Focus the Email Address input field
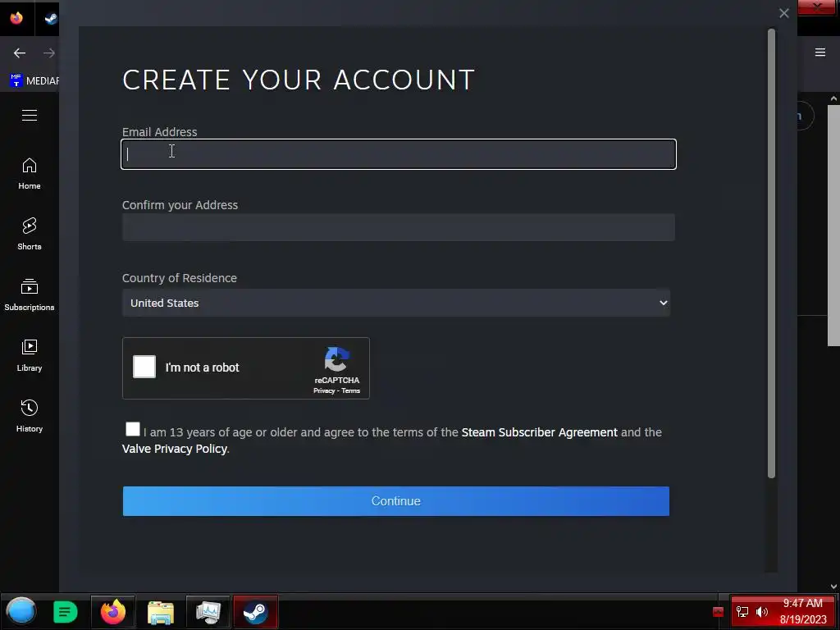Image resolution: width=840 pixels, height=630 pixels. pyautogui.click(x=399, y=154)
